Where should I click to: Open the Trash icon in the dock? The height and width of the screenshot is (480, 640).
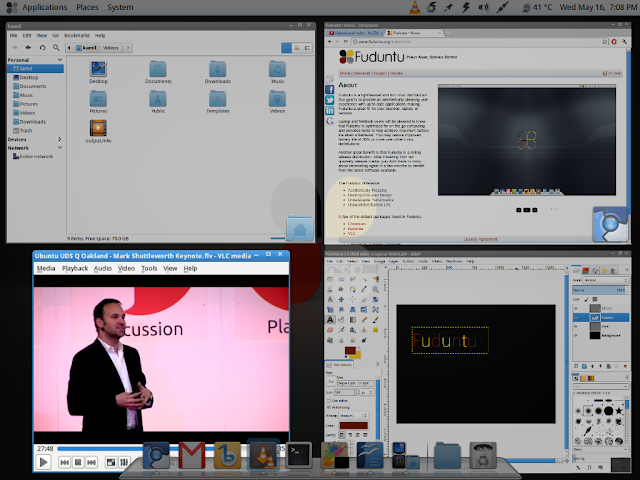[x=483, y=456]
